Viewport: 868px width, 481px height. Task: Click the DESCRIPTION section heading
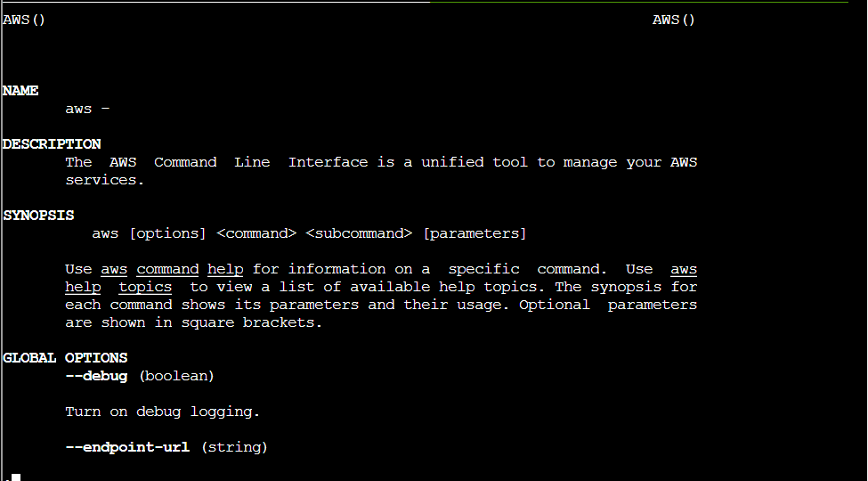click(x=52, y=144)
